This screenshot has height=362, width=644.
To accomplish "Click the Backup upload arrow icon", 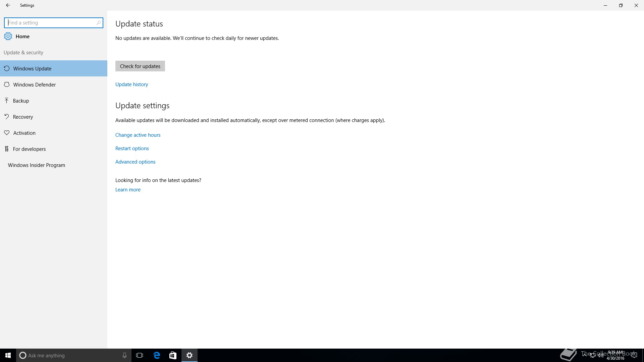I will click(x=6, y=101).
